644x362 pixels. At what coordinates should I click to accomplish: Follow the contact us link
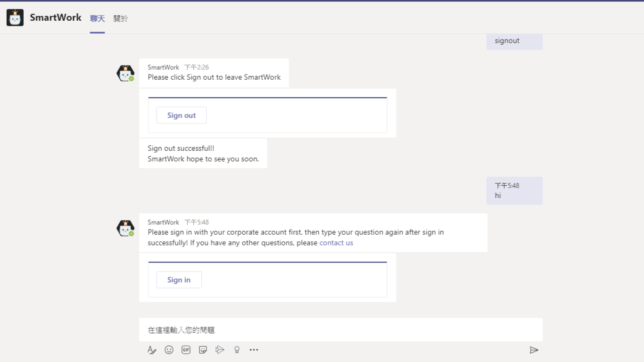coord(336,243)
